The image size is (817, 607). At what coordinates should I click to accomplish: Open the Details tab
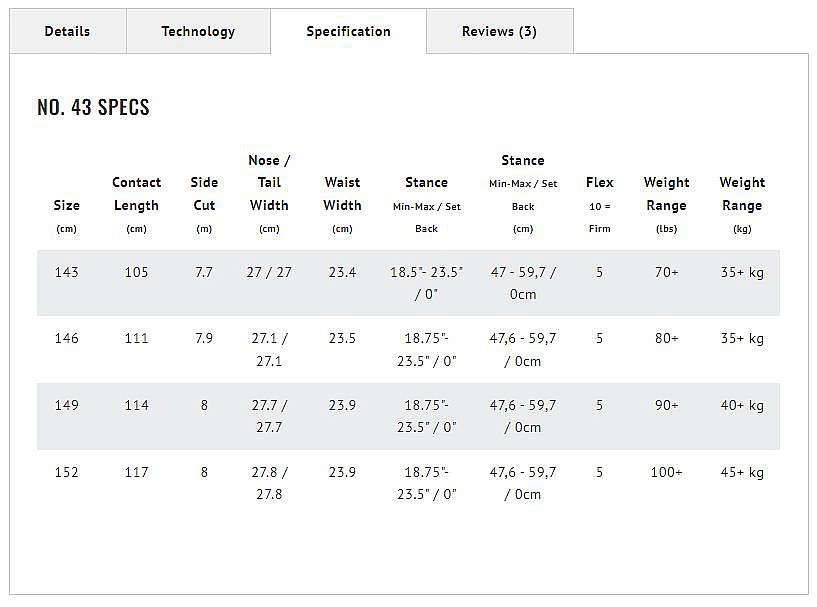[x=68, y=31]
